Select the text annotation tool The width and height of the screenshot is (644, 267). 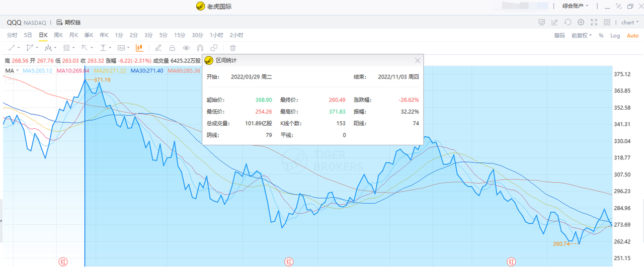pyautogui.click(x=121, y=48)
